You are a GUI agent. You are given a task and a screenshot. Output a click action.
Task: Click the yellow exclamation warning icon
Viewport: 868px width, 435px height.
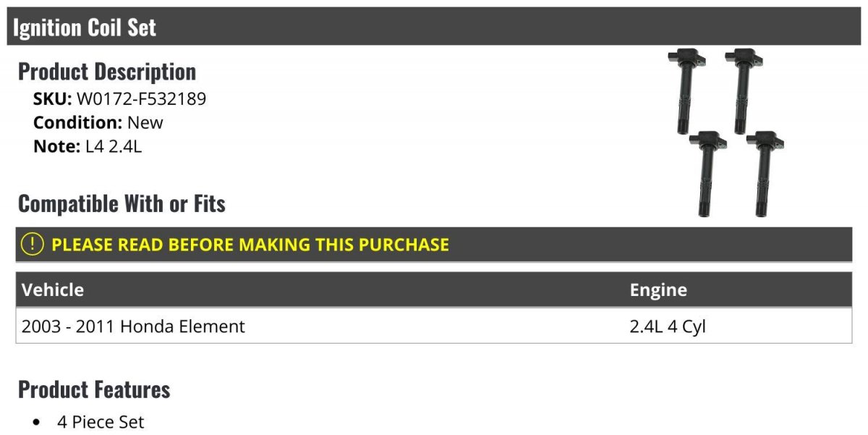[x=33, y=244]
